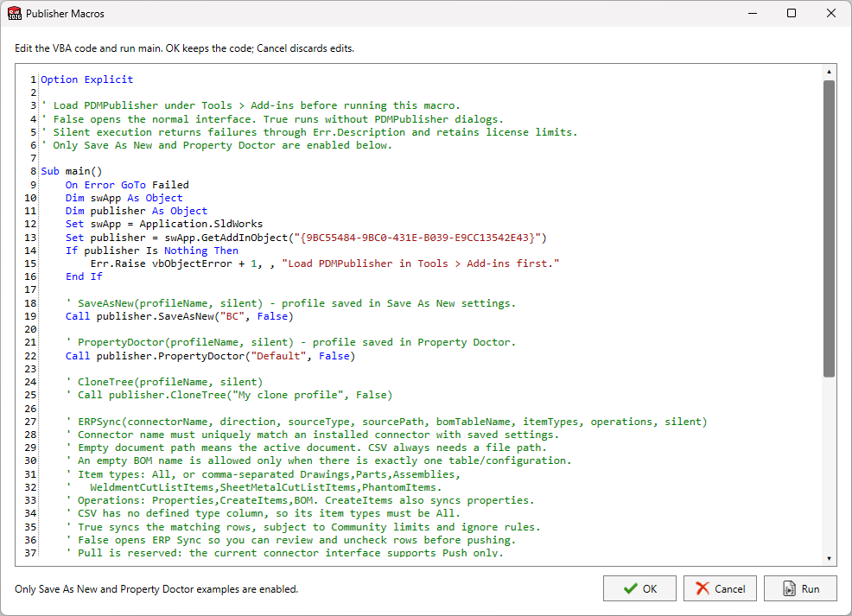
Task: Click the 'Dim swApp As Object' line
Action: coord(124,198)
